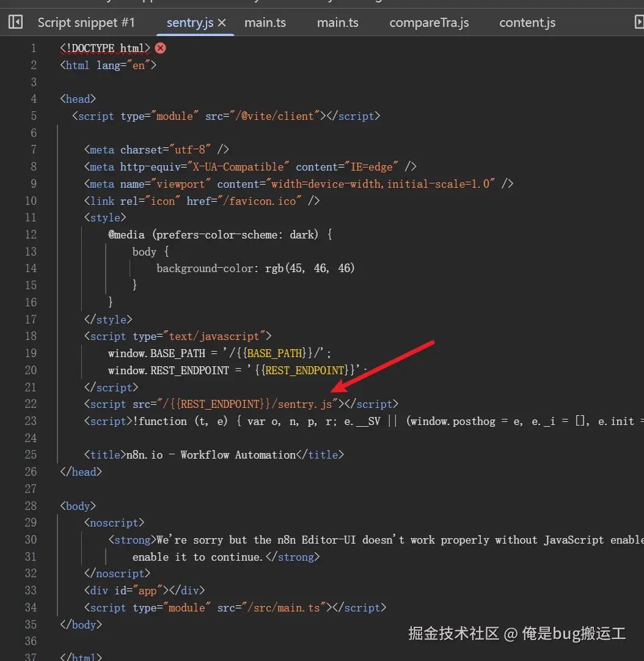Image resolution: width=644 pixels, height=661 pixels.
Task: Click the red error badge on line 1
Action: pos(160,48)
